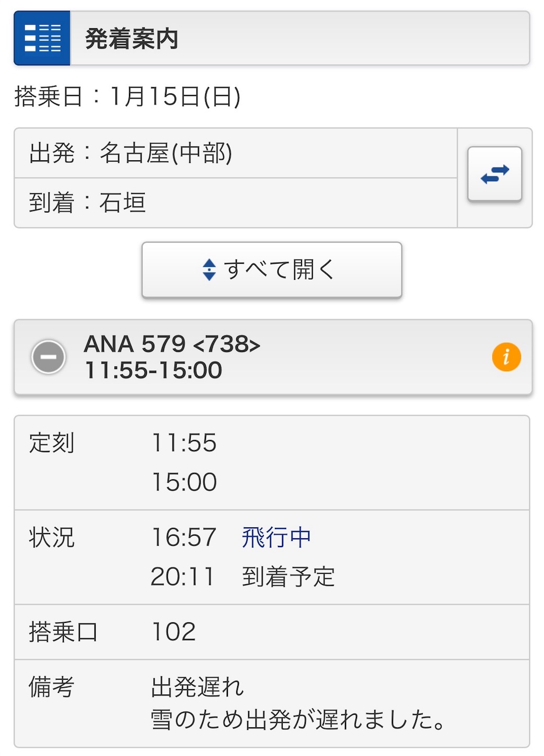This screenshot has height=756, width=544.
Task: Open the orange info icon for ANA 579
Action: click(x=506, y=357)
